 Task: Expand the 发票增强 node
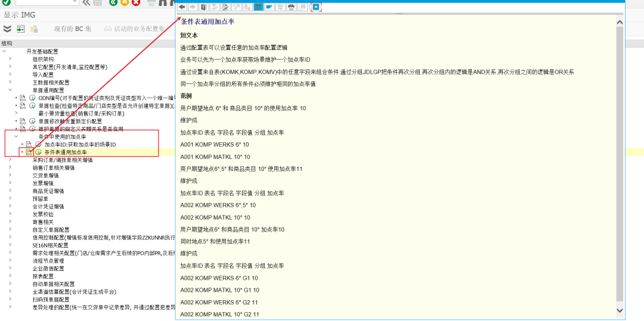tap(10, 183)
